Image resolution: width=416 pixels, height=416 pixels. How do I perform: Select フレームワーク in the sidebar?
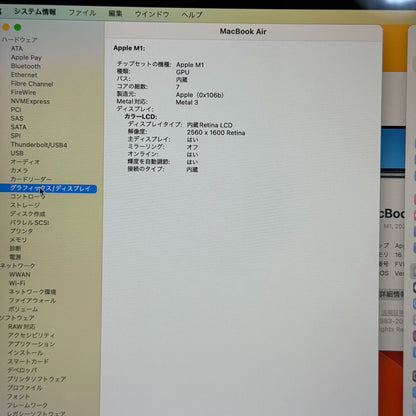[28, 405]
